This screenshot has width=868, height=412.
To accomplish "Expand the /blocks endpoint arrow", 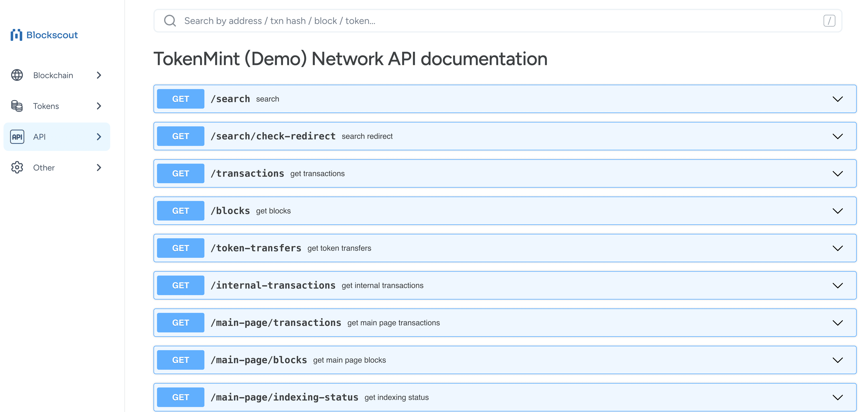I will 838,211.
